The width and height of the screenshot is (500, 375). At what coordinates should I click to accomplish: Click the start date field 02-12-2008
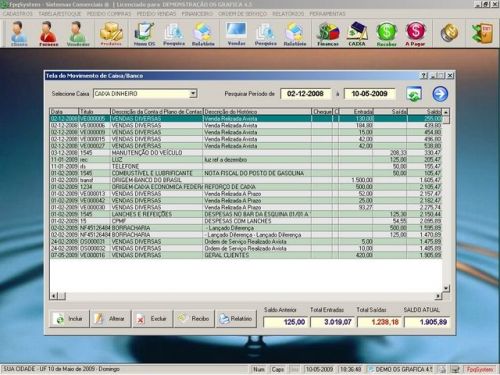[x=306, y=94]
